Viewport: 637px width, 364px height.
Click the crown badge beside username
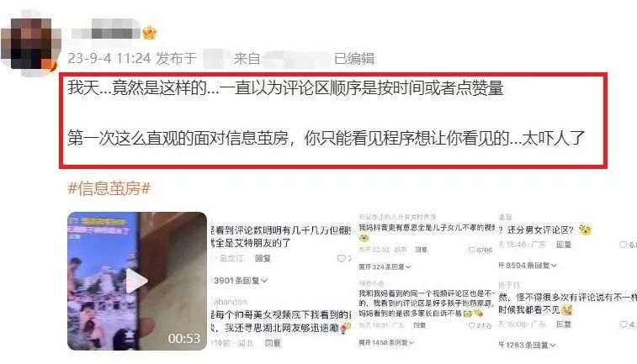149,33
